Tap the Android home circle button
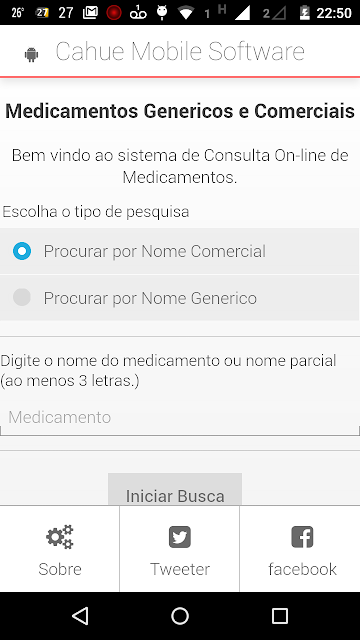360x640 pixels. pyautogui.click(x=180, y=616)
